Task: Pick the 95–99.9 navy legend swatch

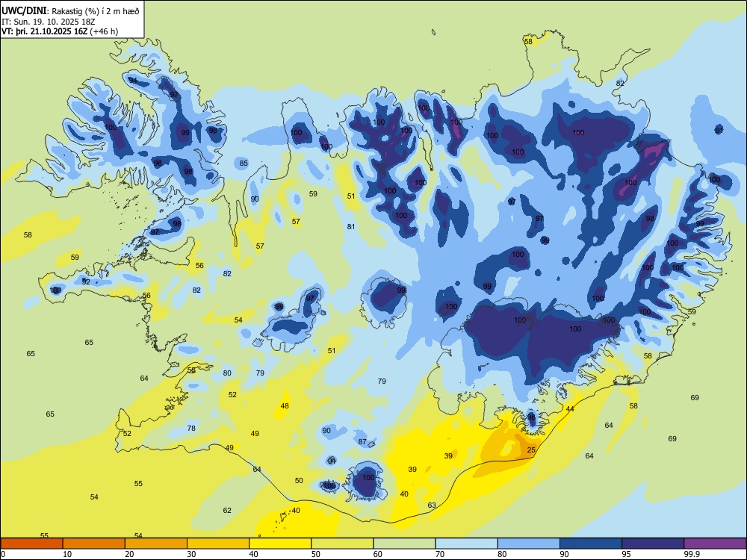Action: [653, 544]
